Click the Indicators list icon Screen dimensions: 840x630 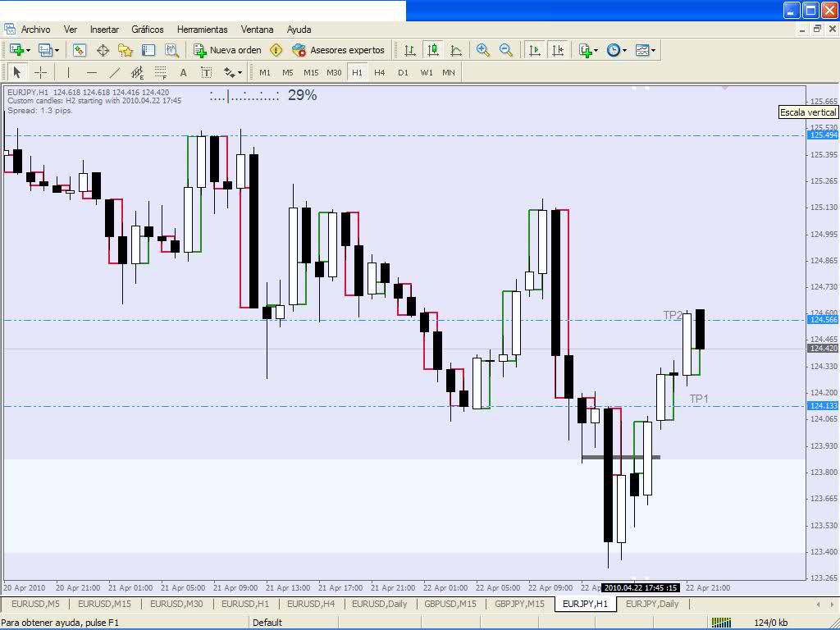pos(585,50)
